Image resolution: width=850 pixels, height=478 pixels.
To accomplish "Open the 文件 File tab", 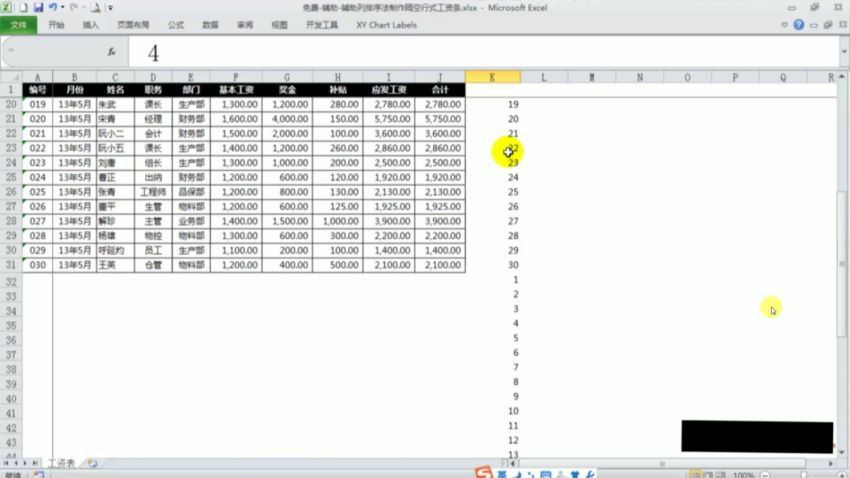I will pyautogui.click(x=18, y=24).
